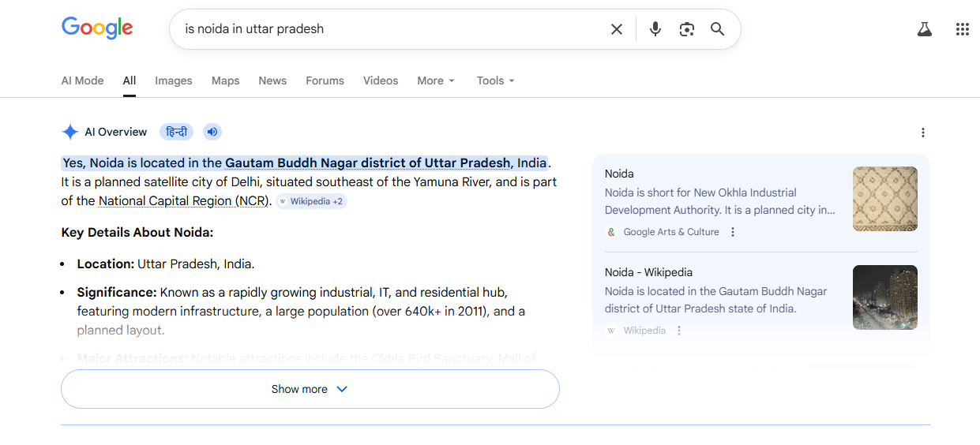Go to Google homepage via logo
Screen dimensions: 980x445
pos(97,28)
